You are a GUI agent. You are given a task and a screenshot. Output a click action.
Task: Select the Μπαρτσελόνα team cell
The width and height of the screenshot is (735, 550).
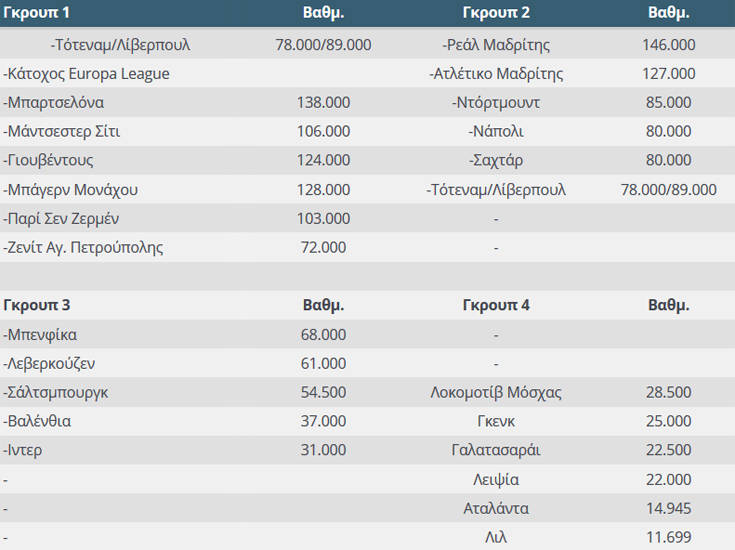pos(54,103)
